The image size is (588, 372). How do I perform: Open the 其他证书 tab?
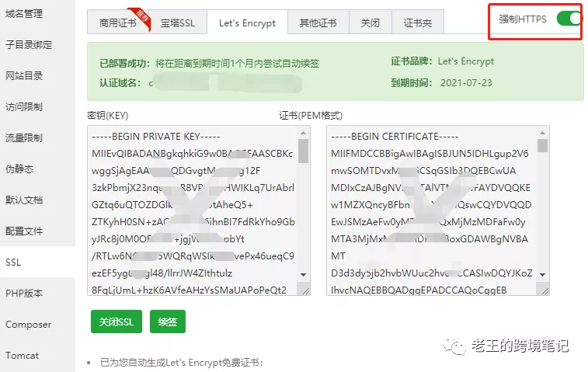318,23
